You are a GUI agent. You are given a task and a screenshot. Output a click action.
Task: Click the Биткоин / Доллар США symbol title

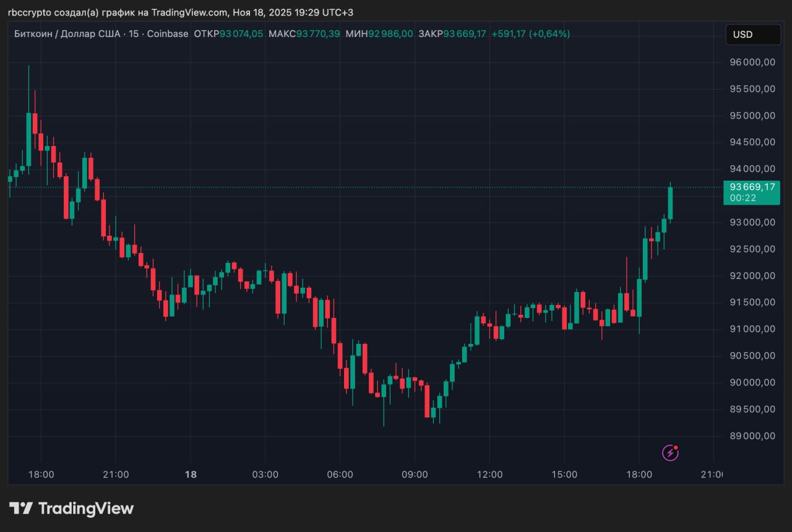[67, 34]
